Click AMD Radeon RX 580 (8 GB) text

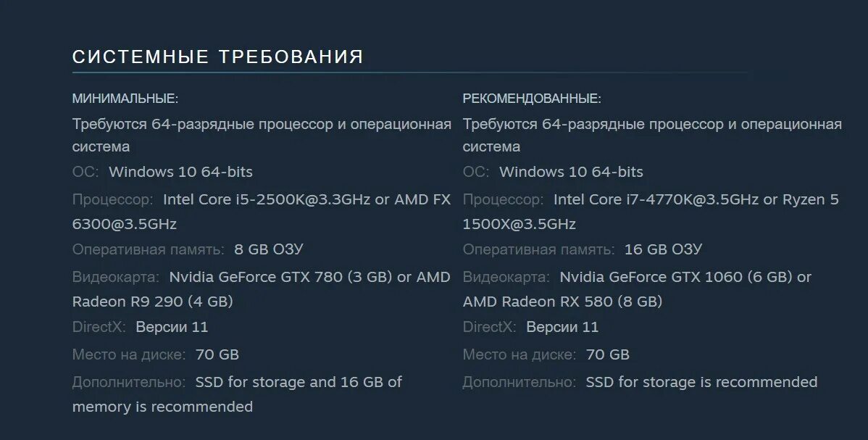[562, 301]
